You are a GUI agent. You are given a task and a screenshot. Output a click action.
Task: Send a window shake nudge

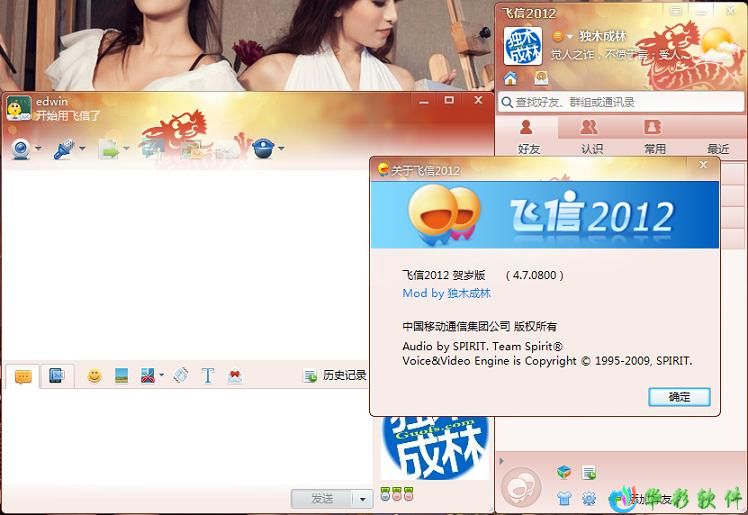tap(180, 376)
